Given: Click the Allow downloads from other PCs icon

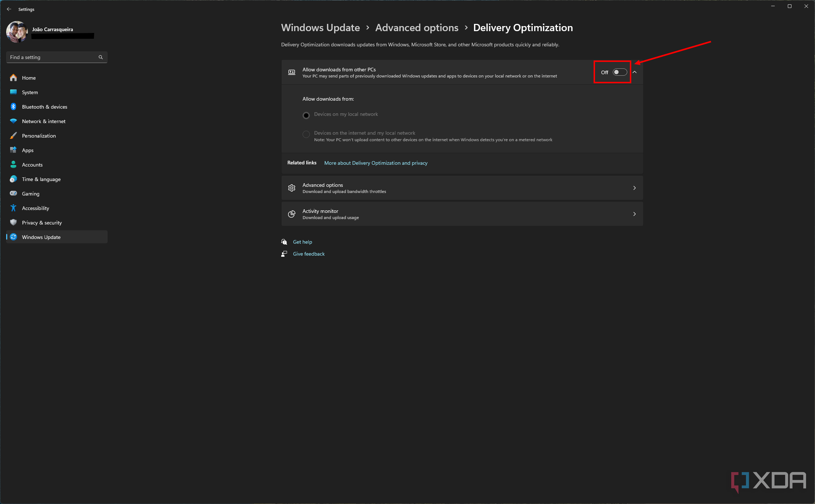Looking at the screenshot, I should (x=292, y=72).
